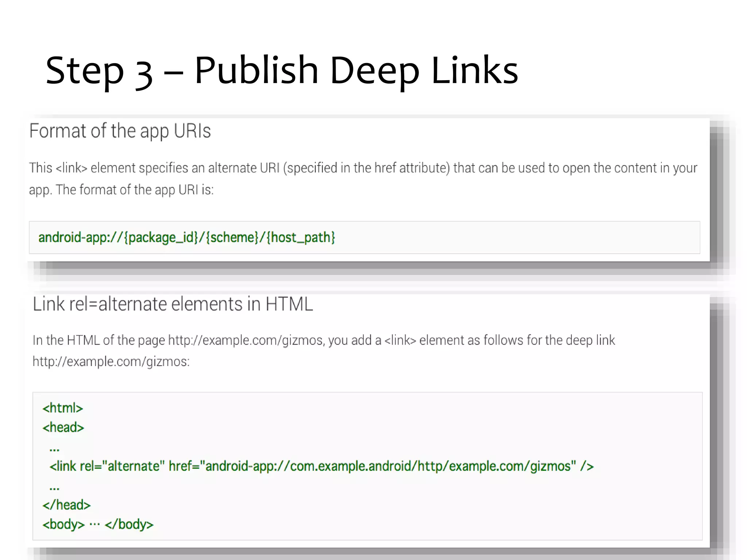Click the paragraph beginning 'This <link> element specifies'
Image resolution: width=747 pixels, height=560 pixels.
[x=363, y=179]
